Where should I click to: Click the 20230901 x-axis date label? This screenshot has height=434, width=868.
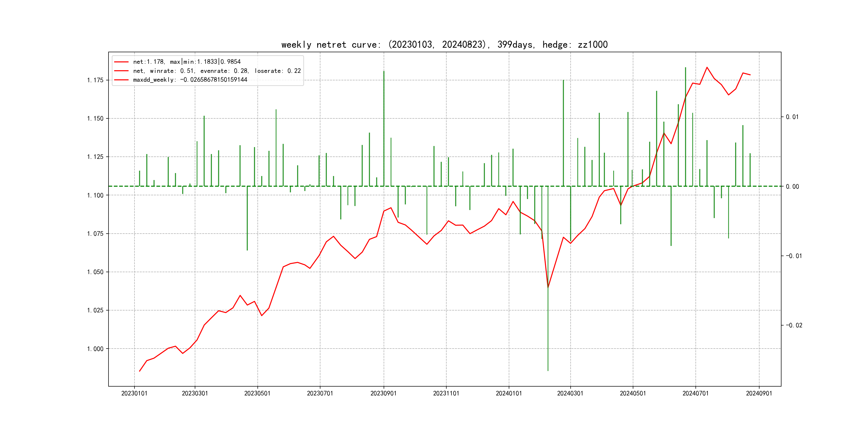[x=383, y=393]
